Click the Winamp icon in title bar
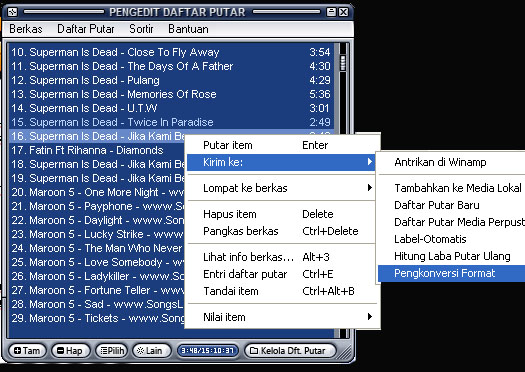 pyautogui.click(x=13, y=12)
